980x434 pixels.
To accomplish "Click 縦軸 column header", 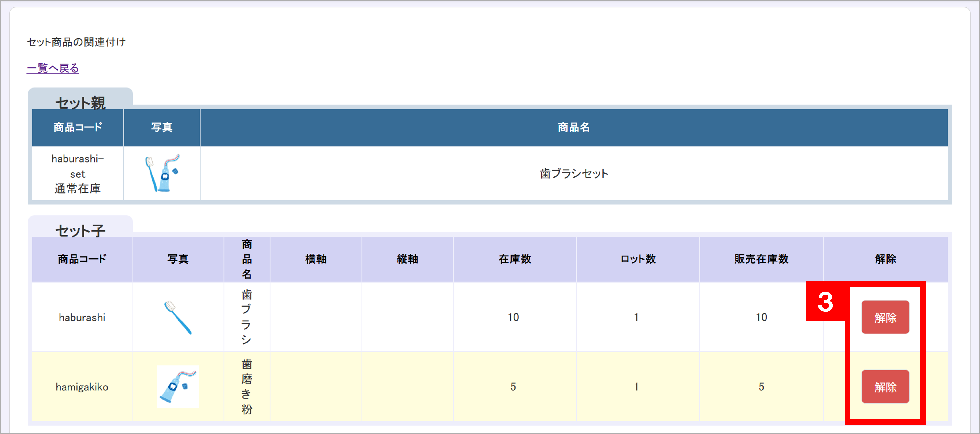I will pos(408,259).
